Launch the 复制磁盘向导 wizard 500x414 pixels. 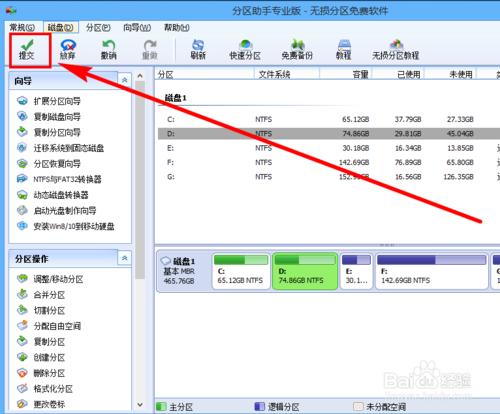tap(48, 117)
